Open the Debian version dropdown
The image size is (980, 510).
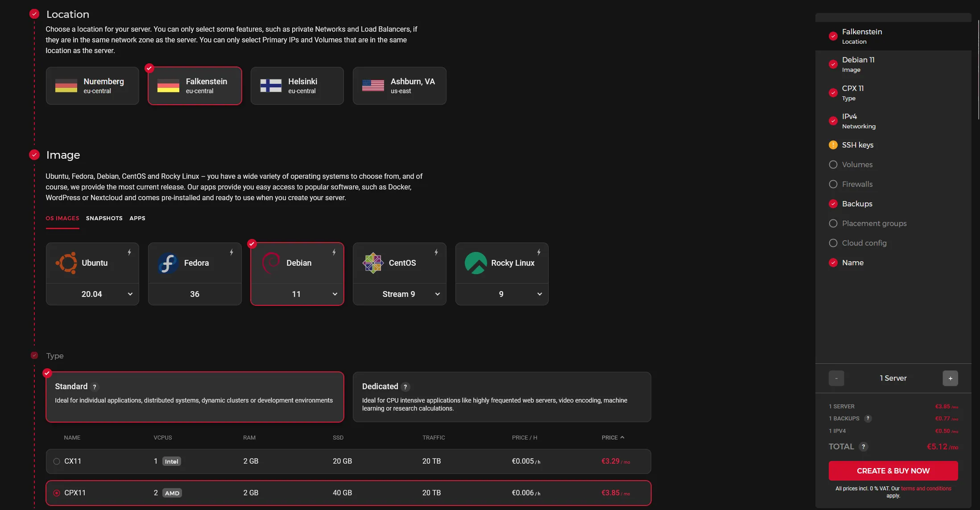pyautogui.click(x=335, y=294)
